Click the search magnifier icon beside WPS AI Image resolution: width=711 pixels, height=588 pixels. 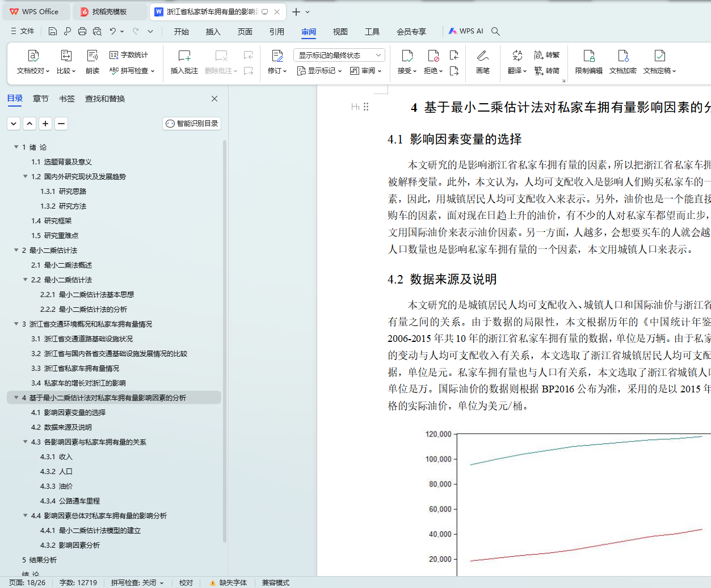pos(495,31)
